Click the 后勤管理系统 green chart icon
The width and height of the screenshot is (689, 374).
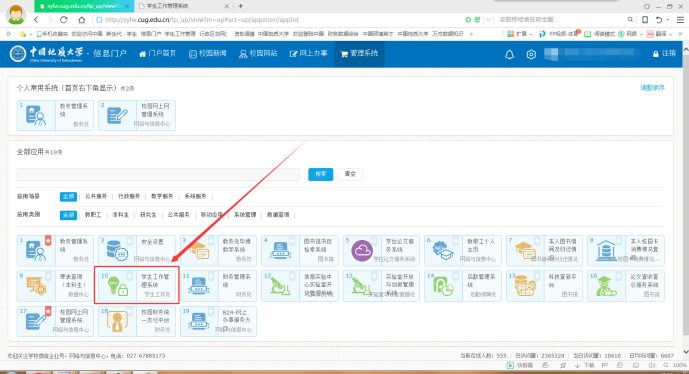pyautogui.click(x=443, y=286)
